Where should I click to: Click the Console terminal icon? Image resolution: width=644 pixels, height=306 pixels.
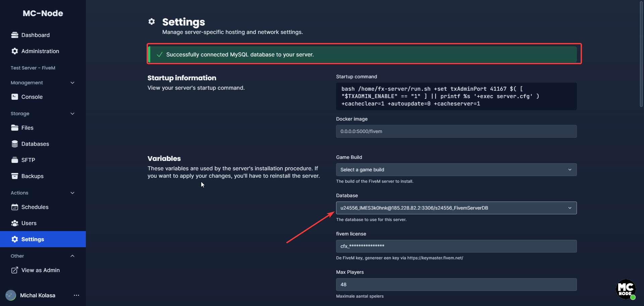pos(15,97)
